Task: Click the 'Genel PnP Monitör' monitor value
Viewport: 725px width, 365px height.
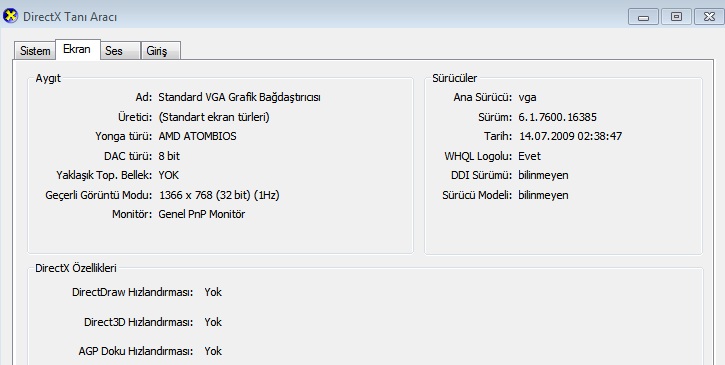Action: click(x=202, y=214)
